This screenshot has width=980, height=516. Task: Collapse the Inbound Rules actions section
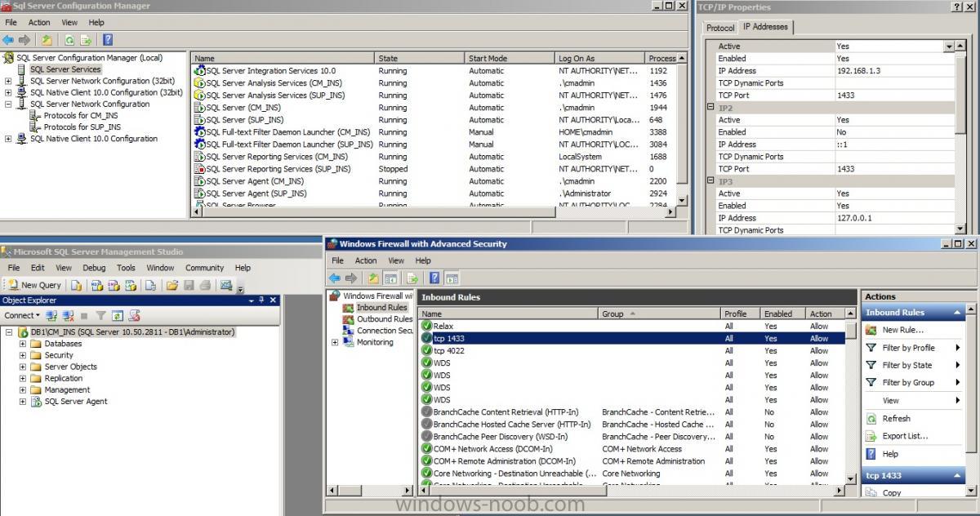pyautogui.click(x=955, y=312)
